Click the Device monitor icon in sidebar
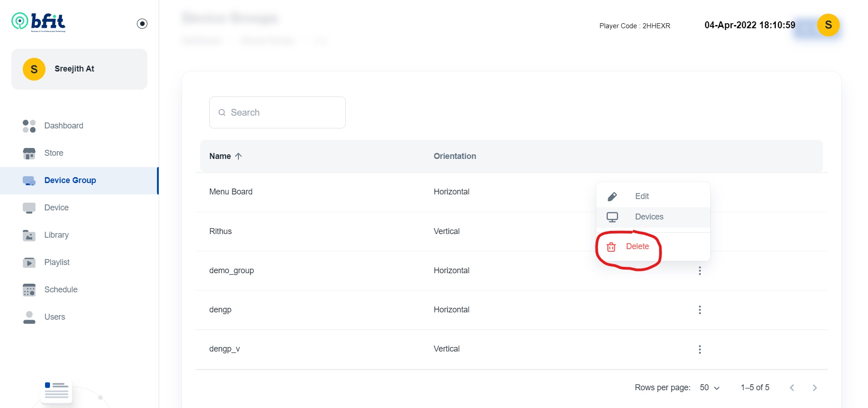Screen dimensions: 868x408 point(29,208)
